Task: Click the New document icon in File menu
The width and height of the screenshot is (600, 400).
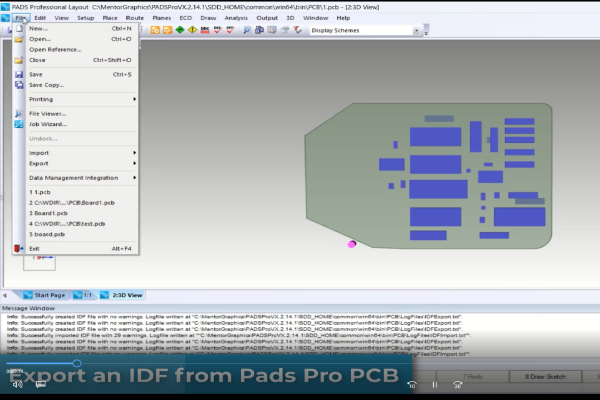Action: point(19,28)
